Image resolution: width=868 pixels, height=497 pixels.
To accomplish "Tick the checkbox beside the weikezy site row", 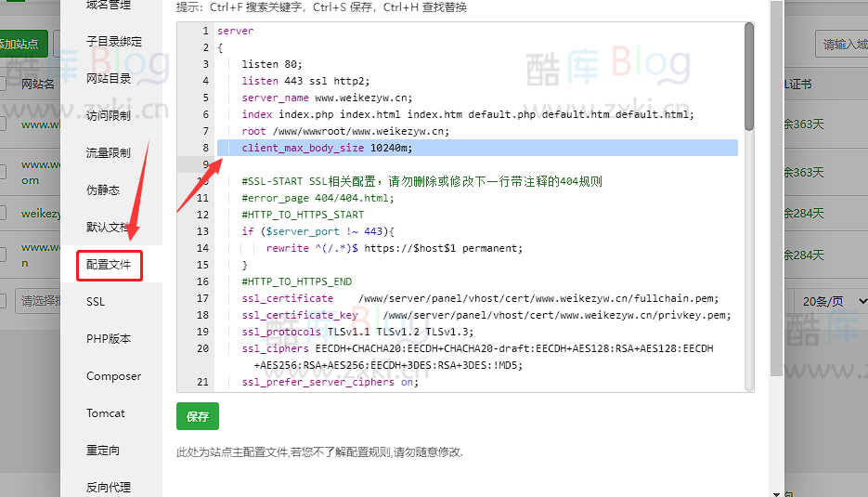I will pyautogui.click(x=3, y=214).
